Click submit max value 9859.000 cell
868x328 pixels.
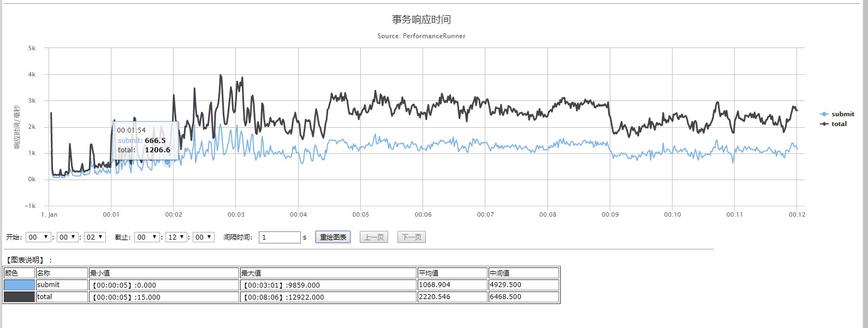(328, 285)
